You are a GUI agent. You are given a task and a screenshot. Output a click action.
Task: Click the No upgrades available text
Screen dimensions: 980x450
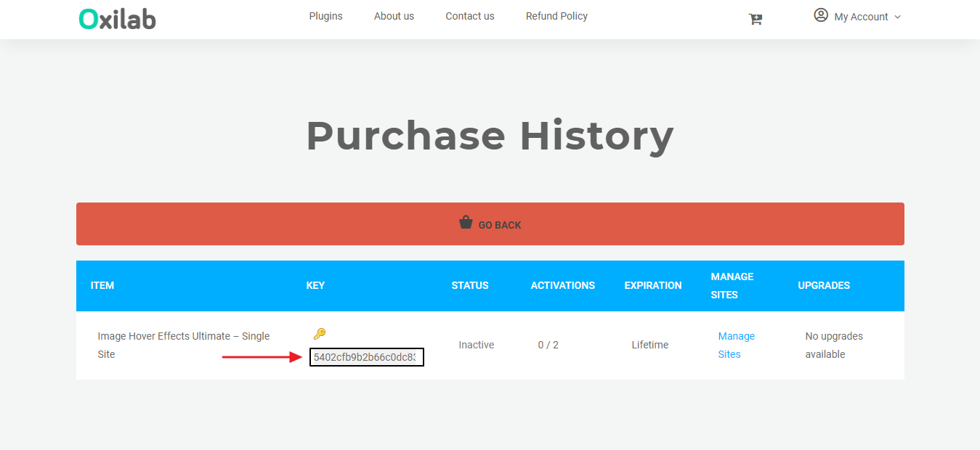[834, 345]
